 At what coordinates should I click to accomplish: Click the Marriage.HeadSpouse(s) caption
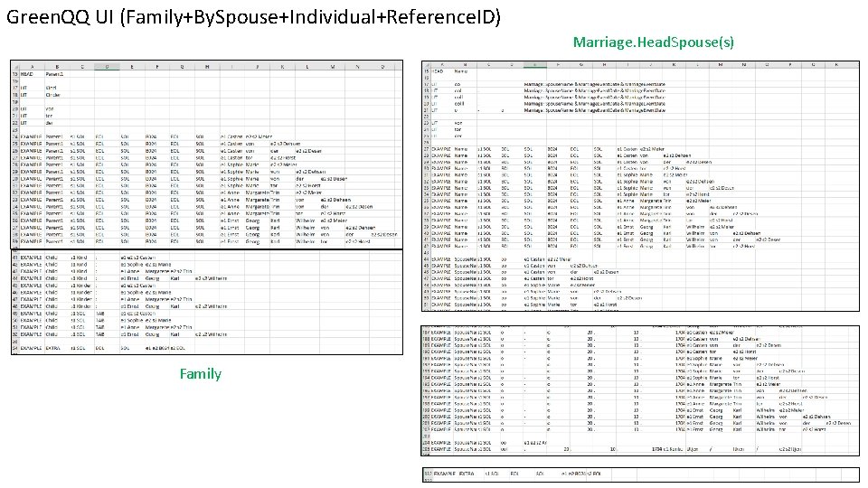[x=653, y=42]
